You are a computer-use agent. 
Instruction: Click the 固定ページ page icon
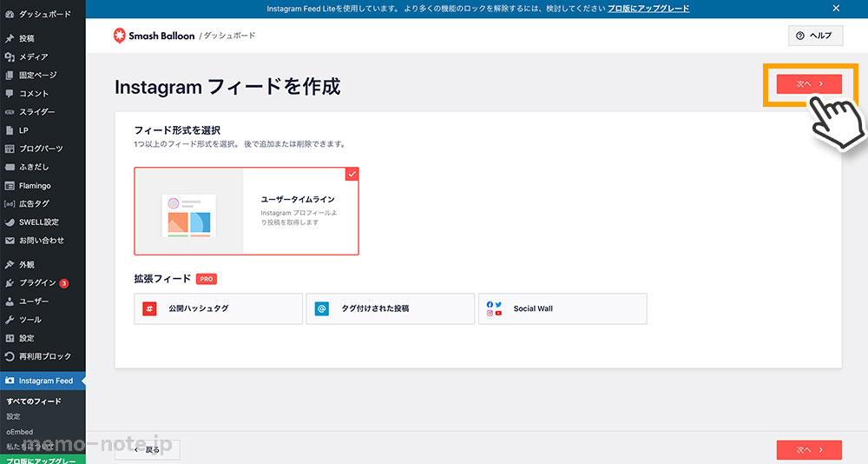pyautogui.click(x=10, y=75)
